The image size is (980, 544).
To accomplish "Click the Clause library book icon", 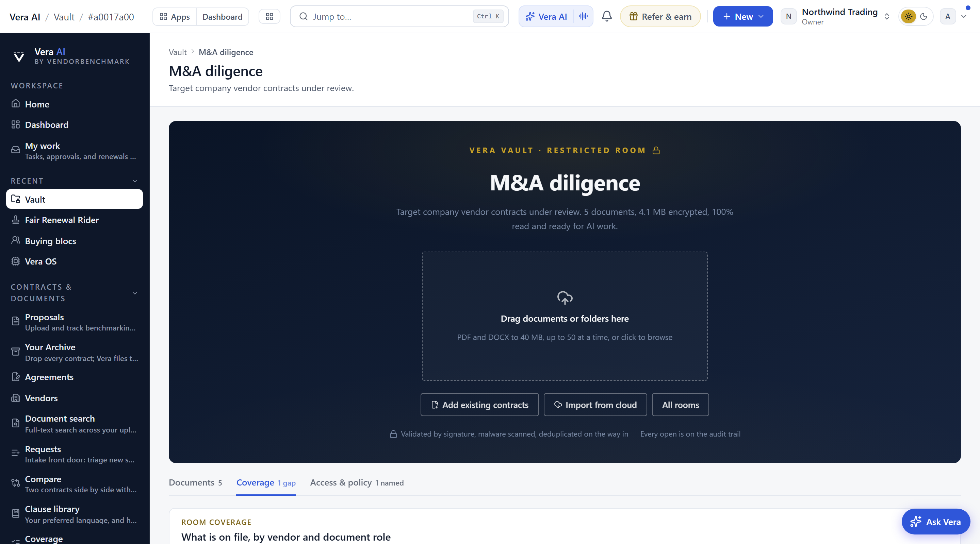I will [x=16, y=513].
